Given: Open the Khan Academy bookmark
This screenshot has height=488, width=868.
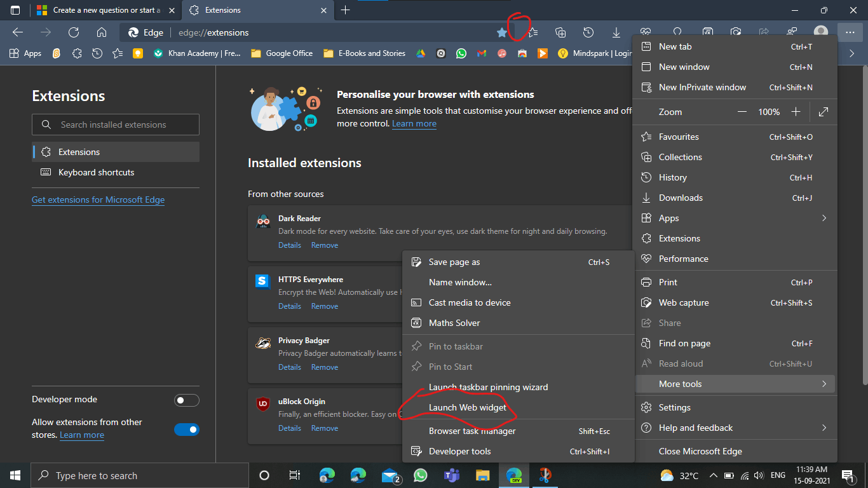Looking at the screenshot, I should click(x=197, y=53).
